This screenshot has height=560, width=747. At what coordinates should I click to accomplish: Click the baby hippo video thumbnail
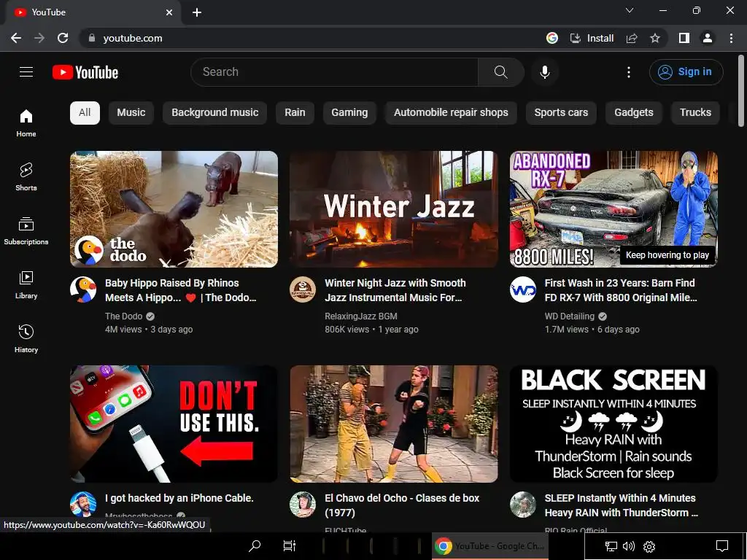[x=174, y=209]
